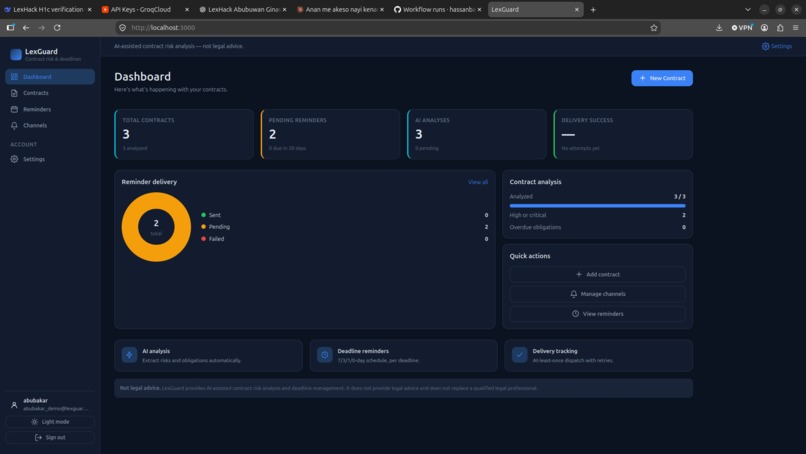806x454 pixels.
Task: Click the browser sidebar toggle icon
Action: (x=10, y=28)
